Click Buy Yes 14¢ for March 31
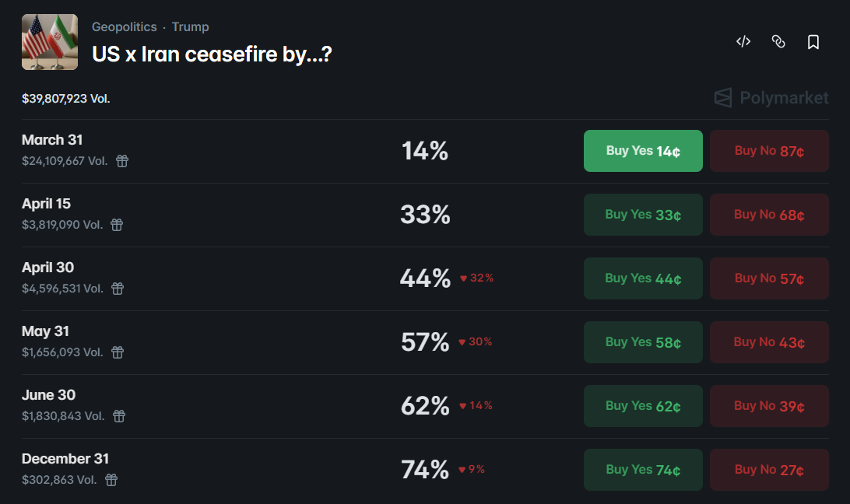The height and width of the screenshot is (504, 850). [643, 150]
